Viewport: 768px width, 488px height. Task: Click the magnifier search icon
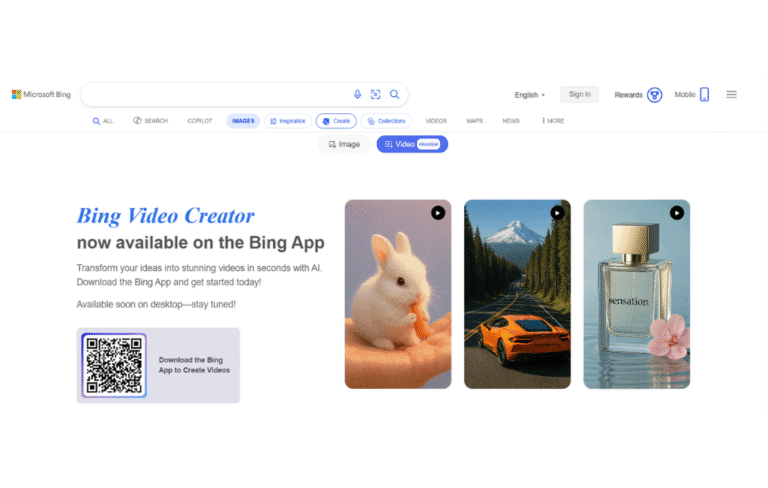point(395,94)
